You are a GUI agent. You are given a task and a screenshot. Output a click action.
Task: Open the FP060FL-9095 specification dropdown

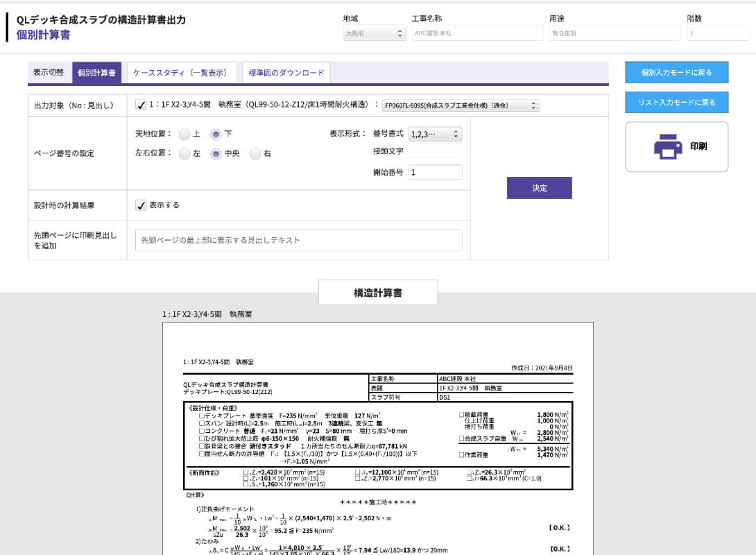click(x=460, y=105)
